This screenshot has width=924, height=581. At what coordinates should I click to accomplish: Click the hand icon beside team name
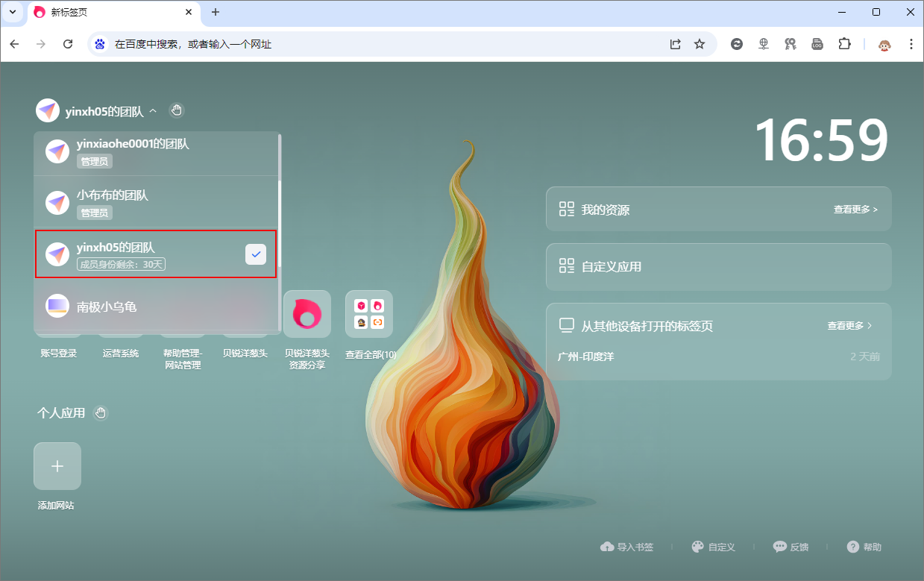(176, 111)
